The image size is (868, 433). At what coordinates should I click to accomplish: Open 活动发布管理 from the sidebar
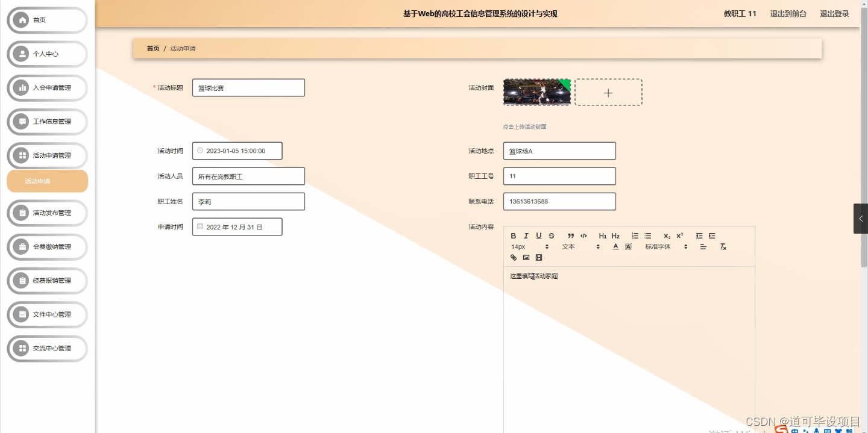(46, 213)
